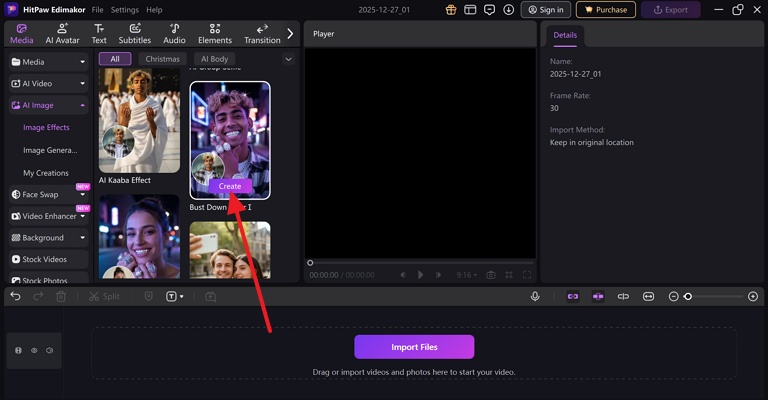
Task: Select the AI Kaaba Effect thumbnail
Action: pos(139,120)
